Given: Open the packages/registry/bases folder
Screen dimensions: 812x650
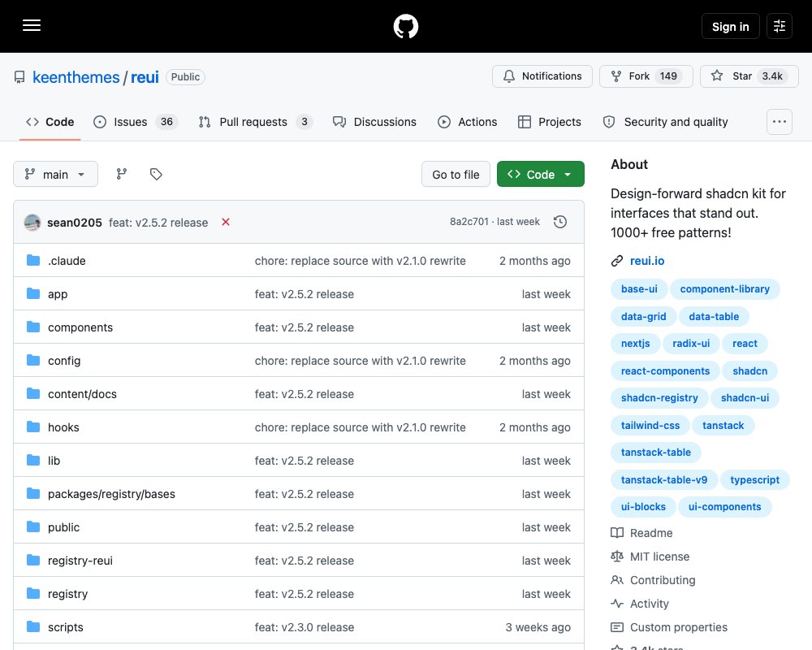Looking at the screenshot, I should pyautogui.click(x=111, y=494).
